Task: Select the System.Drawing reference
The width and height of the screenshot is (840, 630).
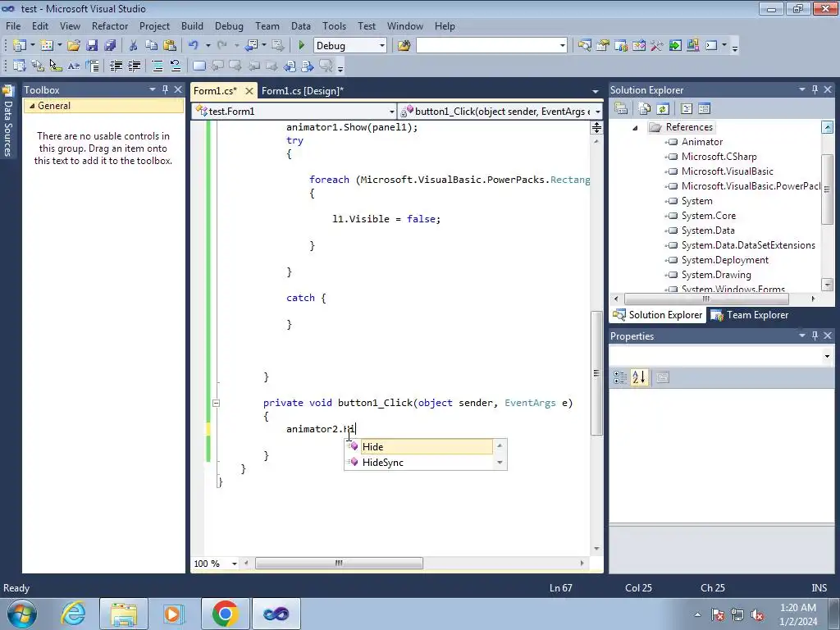Action: point(715,275)
